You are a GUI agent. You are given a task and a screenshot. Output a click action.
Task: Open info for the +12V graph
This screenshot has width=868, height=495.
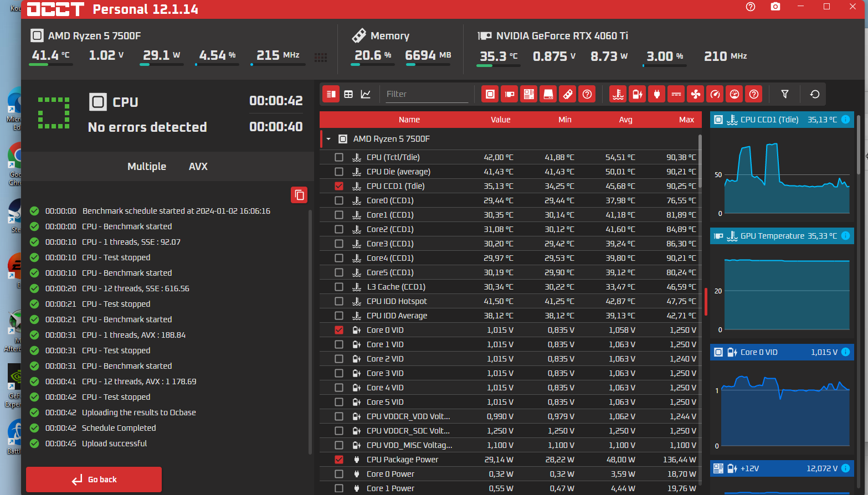[x=845, y=468]
